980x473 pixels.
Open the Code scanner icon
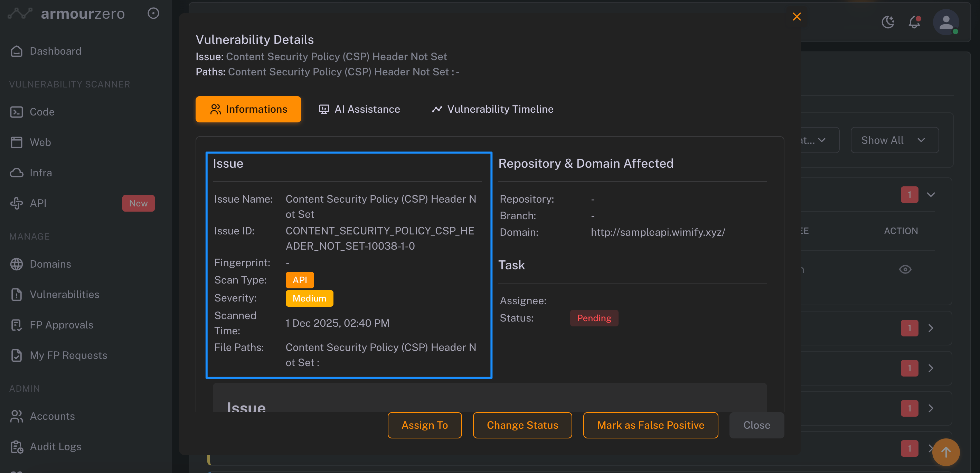(x=16, y=112)
